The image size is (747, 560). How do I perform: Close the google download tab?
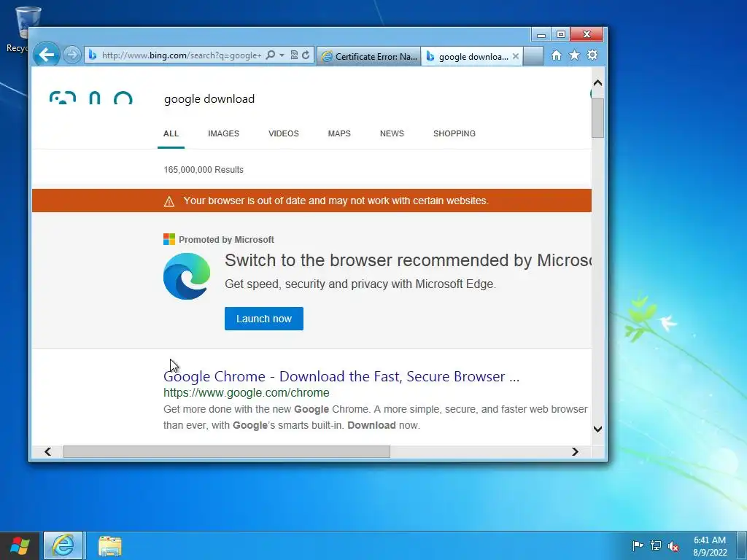click(516, 56)
